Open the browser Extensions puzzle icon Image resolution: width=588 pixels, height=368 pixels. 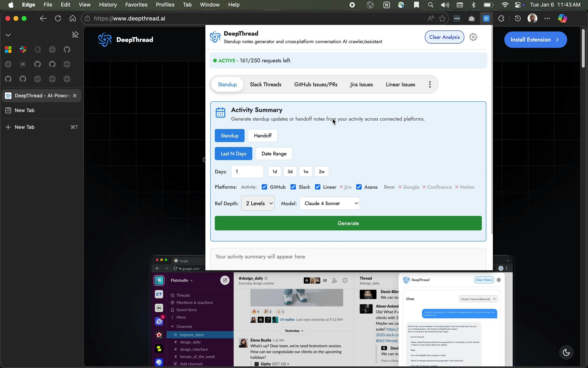click(x=501, y=18)
